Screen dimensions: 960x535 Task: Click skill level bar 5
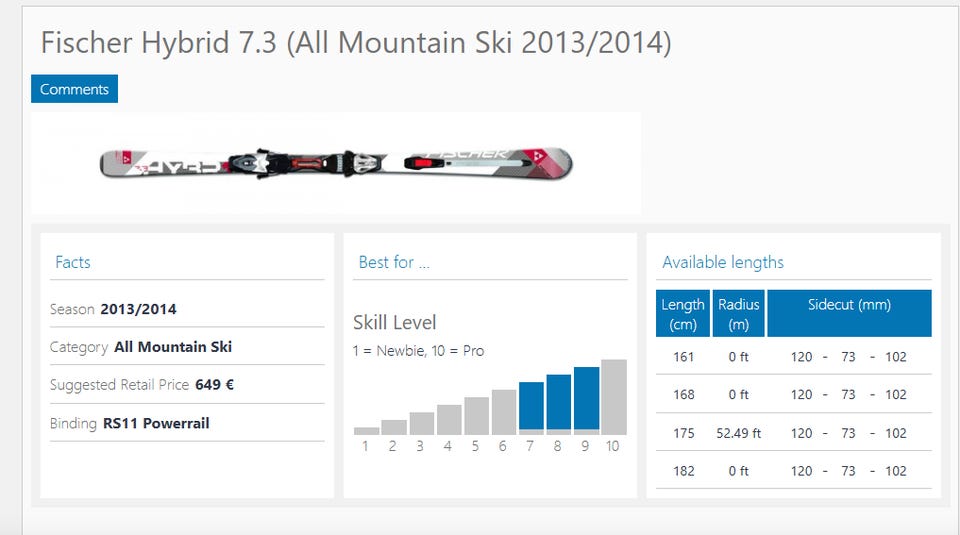(x=476, y=415)
